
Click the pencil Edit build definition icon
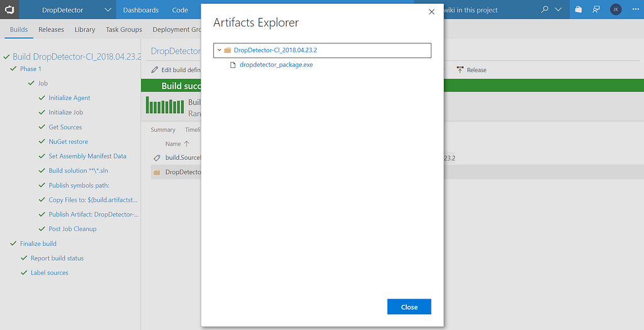[155, 70]
